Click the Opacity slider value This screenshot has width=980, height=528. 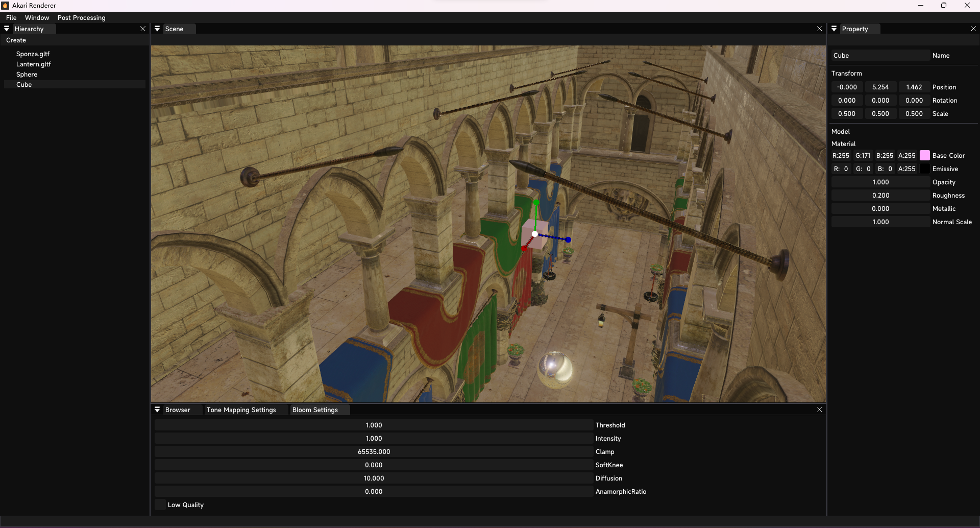click(x=880, y=182)
